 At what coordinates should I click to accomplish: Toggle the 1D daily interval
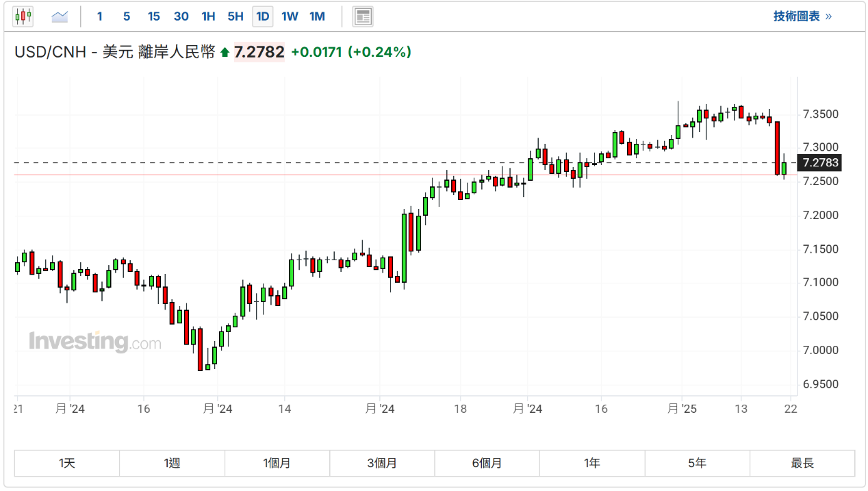262,16
